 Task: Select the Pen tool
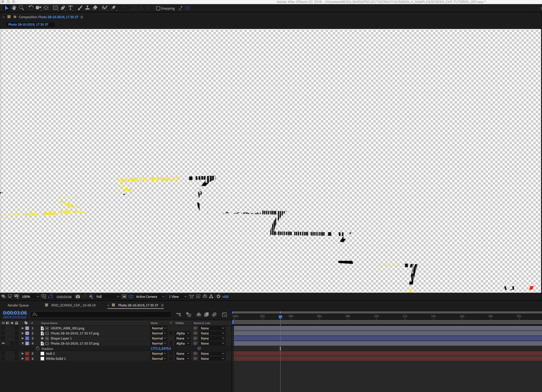tap(63, 8)
